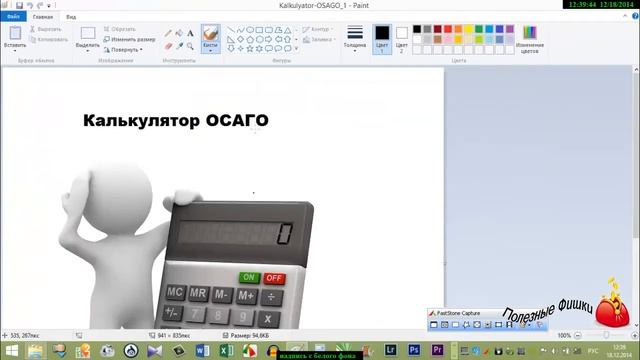The image size is (640, 360).
Task: Activate Color 2 (Цвет 2) selector
Action: pos(402,39)
